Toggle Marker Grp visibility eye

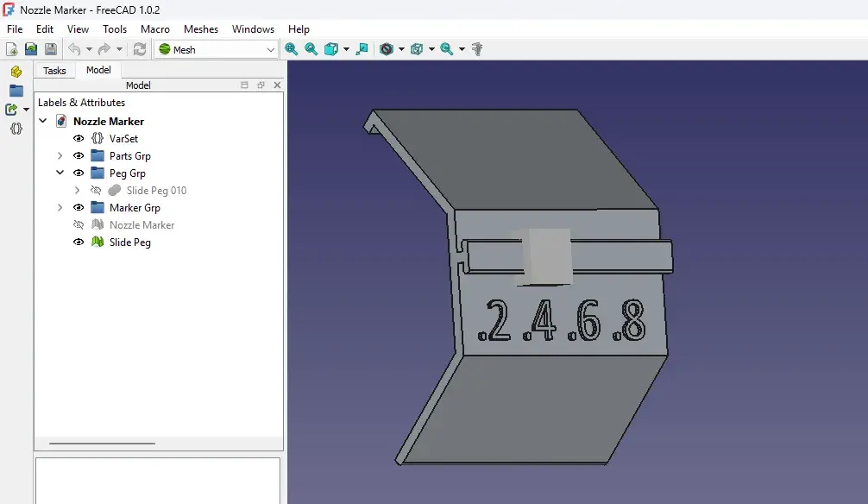pyautogui.click(x=79, y=207)
